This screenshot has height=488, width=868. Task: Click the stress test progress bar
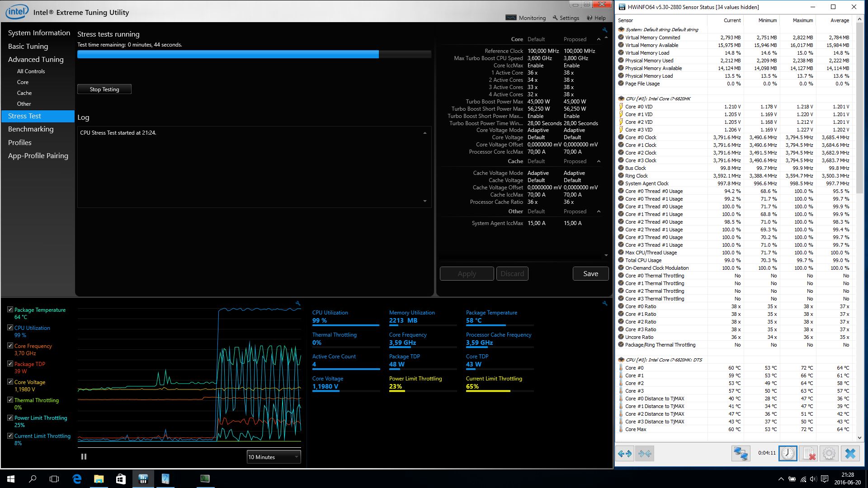[x=254, y=54]
